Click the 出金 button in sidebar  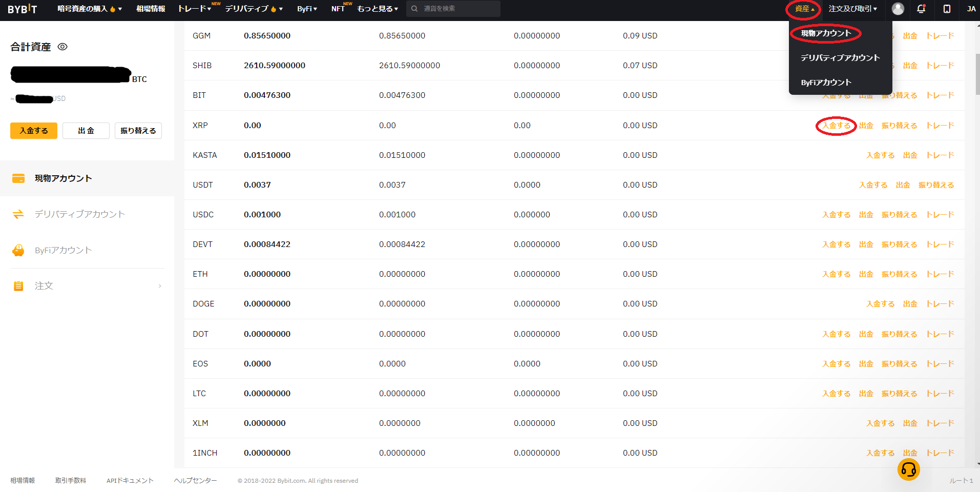pos(86,131)
